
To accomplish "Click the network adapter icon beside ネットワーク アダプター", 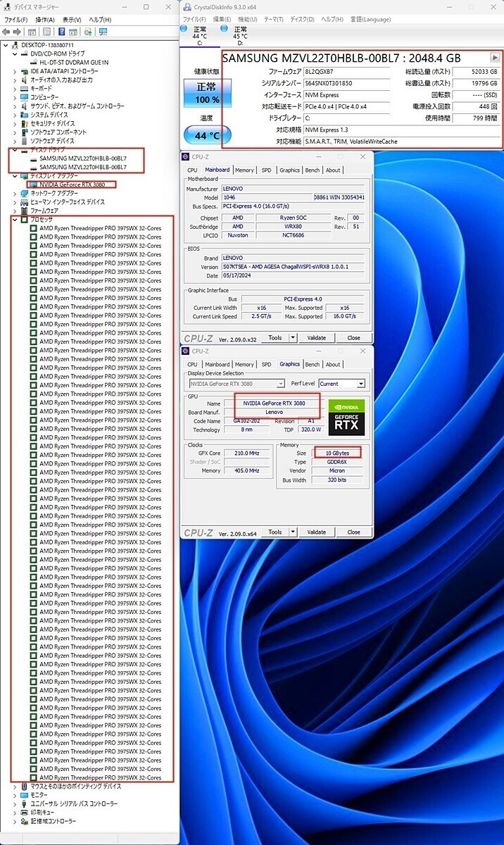I will click(24, 193).
